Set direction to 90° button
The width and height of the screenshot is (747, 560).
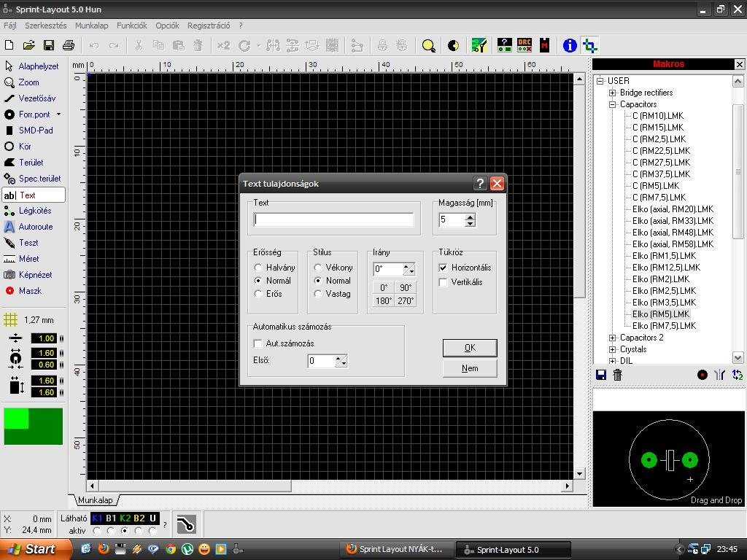(406, 287)
